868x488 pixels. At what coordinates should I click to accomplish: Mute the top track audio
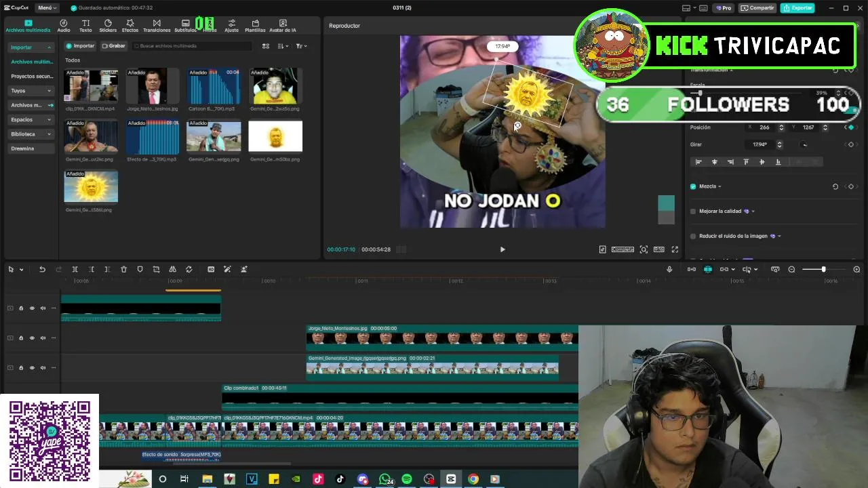click(43, 308)
